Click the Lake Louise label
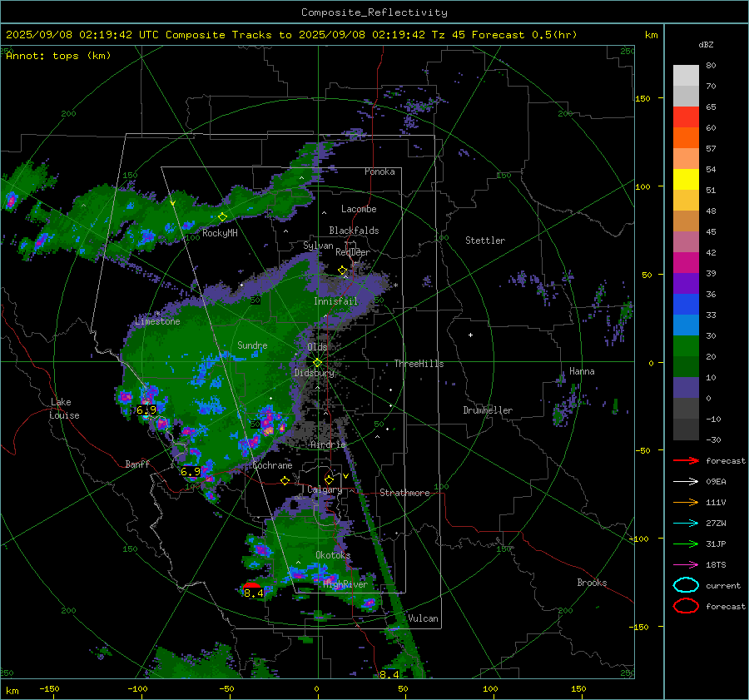This screenshot has width=749, height=700. [x=66, y=409]
